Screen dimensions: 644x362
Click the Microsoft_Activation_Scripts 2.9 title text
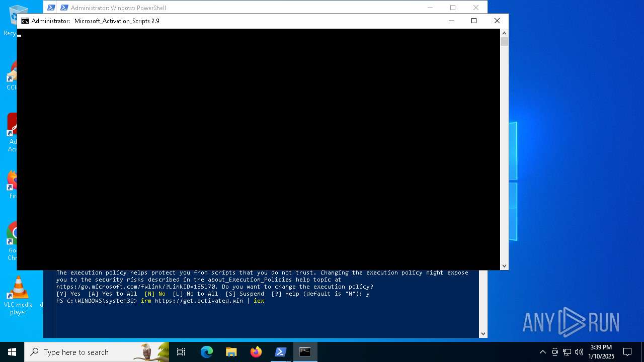pos(117,21)
